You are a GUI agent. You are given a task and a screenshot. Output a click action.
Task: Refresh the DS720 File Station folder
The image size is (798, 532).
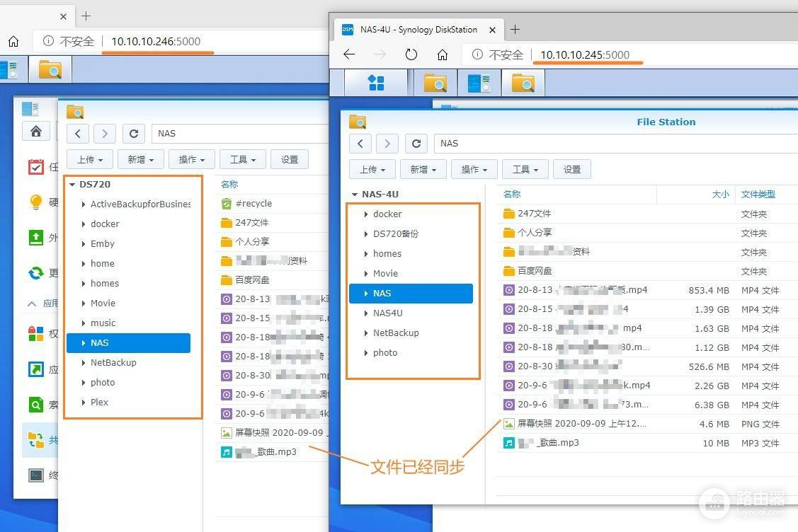134,133
